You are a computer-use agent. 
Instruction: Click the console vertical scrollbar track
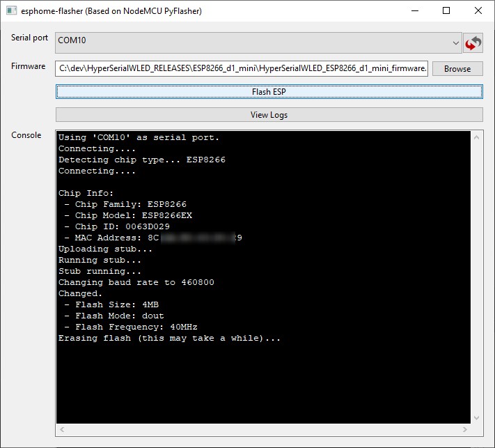click(x=477, y=279)
